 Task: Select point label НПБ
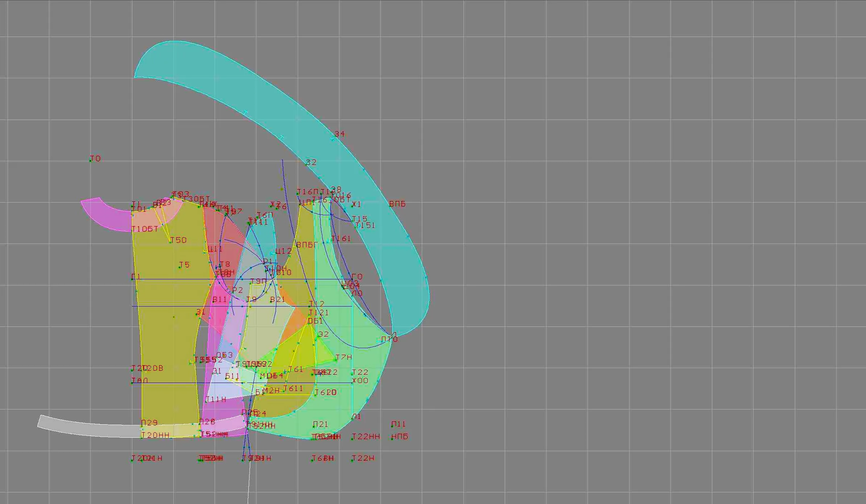(x=400, y=437)
